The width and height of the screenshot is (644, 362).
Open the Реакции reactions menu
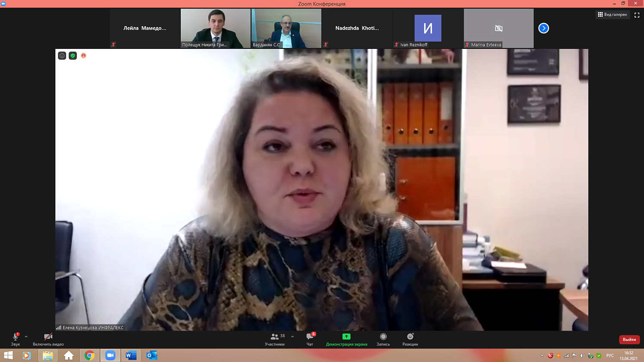(x=410, y=338)
